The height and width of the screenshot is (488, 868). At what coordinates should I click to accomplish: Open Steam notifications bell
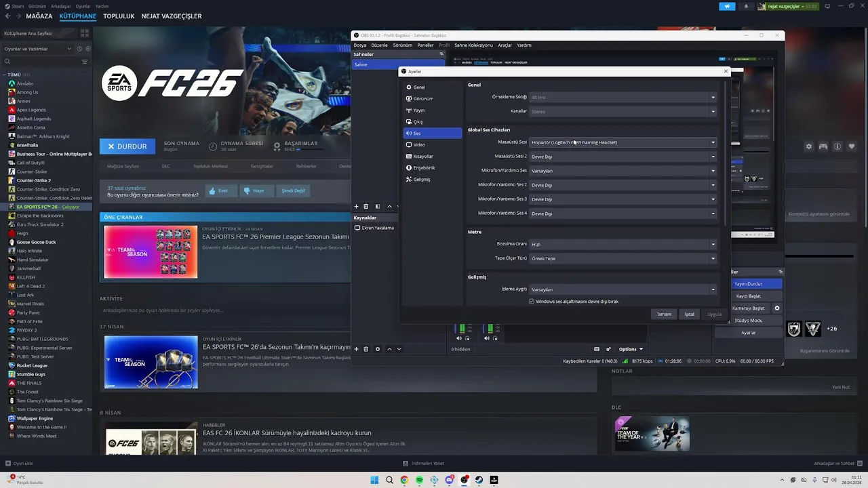tap(746, 6)
